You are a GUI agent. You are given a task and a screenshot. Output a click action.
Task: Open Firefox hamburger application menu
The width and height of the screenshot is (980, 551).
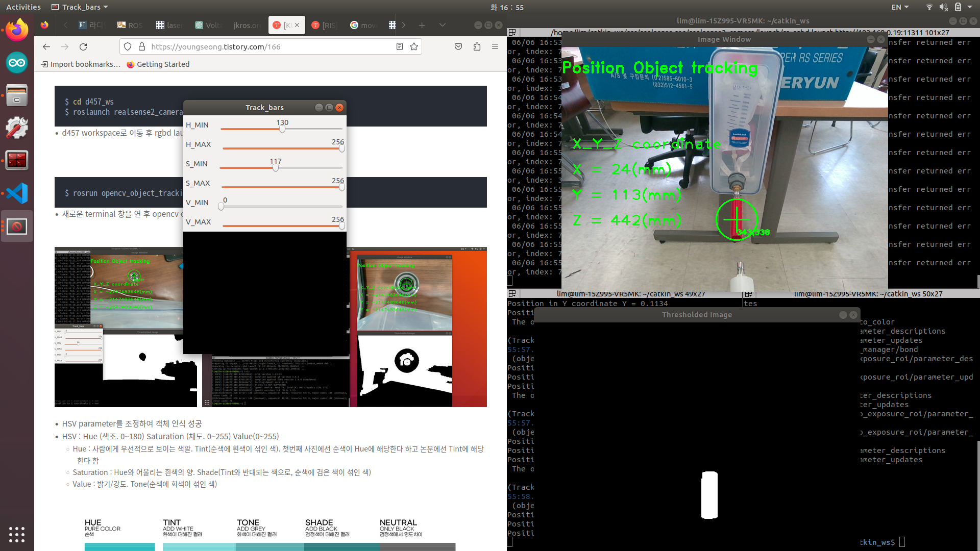click(x=495, y=47)
